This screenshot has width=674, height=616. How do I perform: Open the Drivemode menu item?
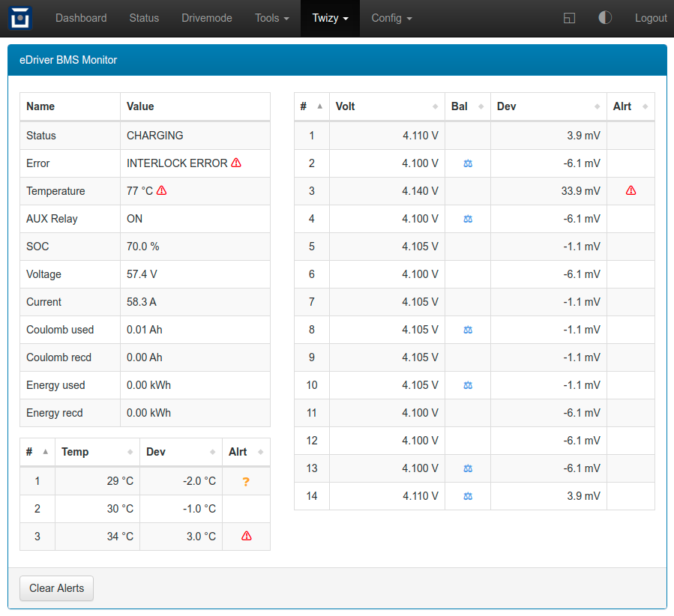[x=207, y=18]
